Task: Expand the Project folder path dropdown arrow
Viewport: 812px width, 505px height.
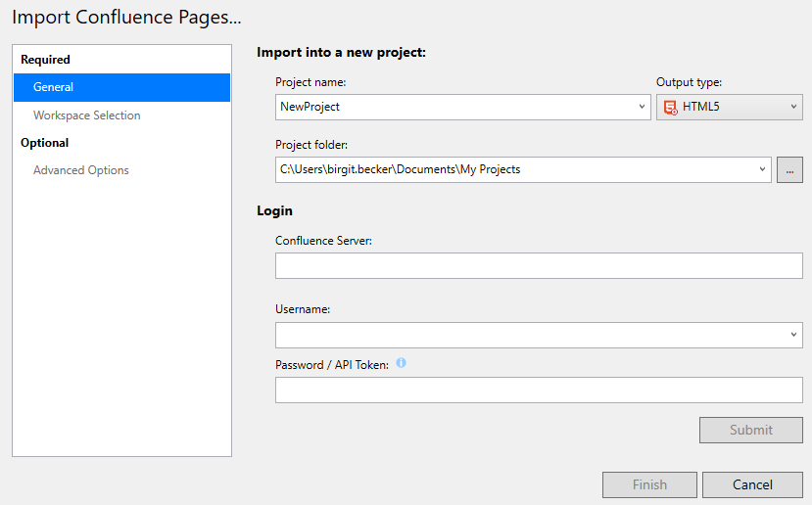Action: pos(762,169)
